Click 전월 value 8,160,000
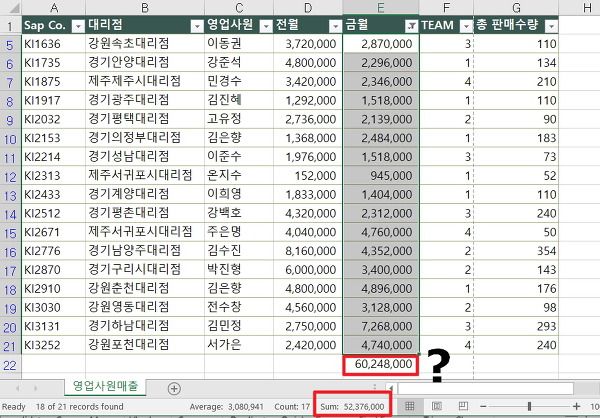This screenshot has width=600, height=418. pos(308,251)
